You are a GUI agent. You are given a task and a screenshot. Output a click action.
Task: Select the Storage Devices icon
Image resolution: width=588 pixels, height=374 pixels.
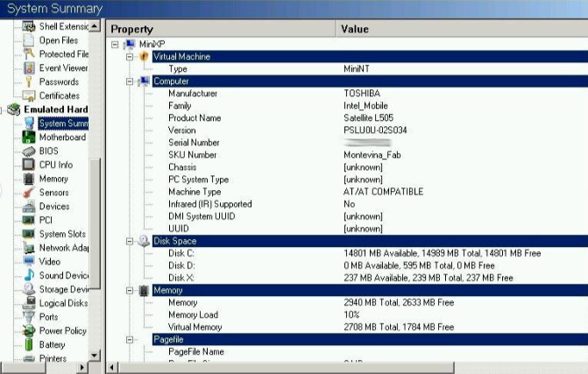coord(29,289)
